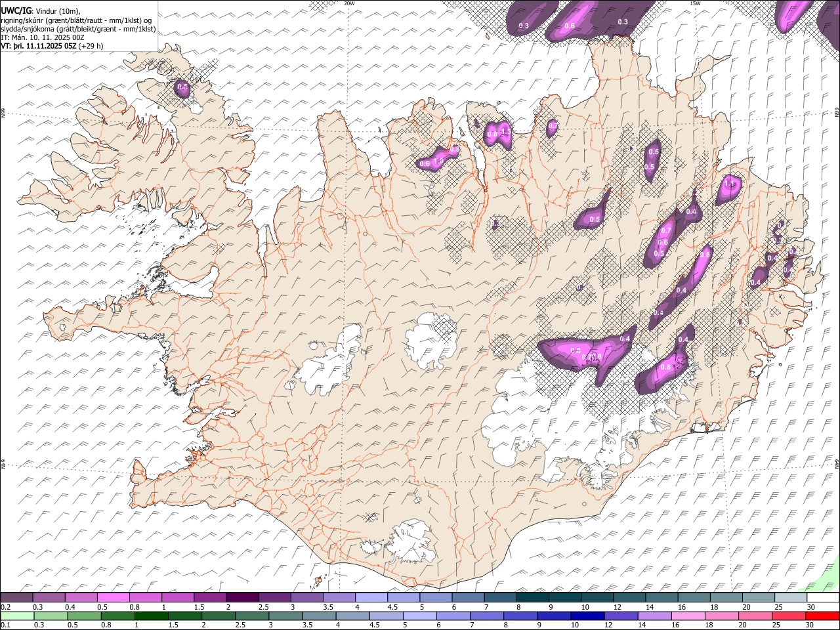Select the 'slydda/snjókoma' legend description line
Viewport: 840px width, 630px height.
click(x=78, y=29)
